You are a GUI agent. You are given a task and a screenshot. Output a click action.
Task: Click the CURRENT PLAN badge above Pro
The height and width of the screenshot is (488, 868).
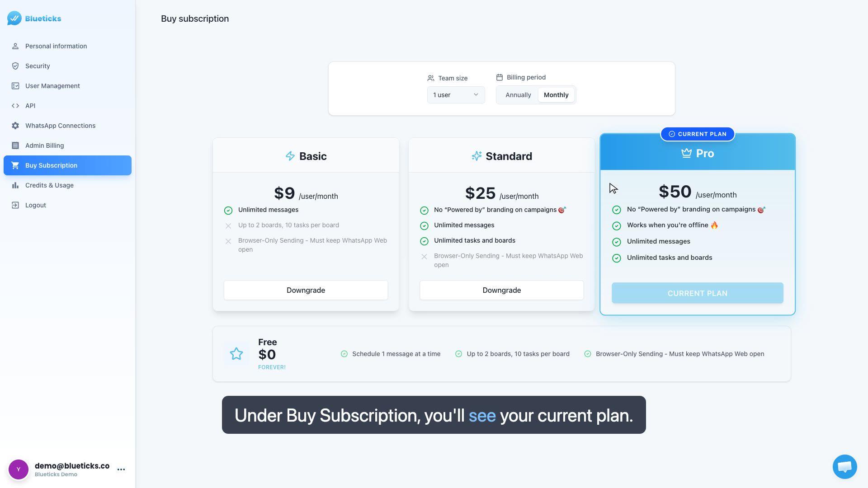[697, 134]
